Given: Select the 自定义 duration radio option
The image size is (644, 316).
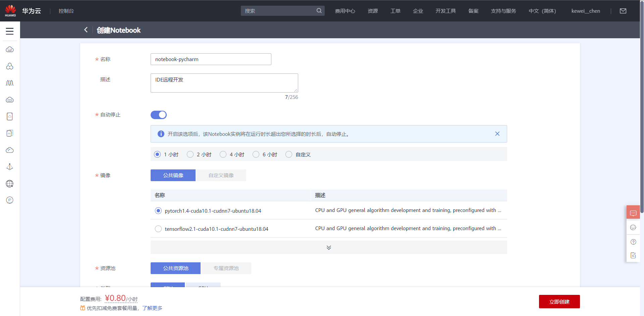Looking at the screenshot, I should tap(289, 154).
